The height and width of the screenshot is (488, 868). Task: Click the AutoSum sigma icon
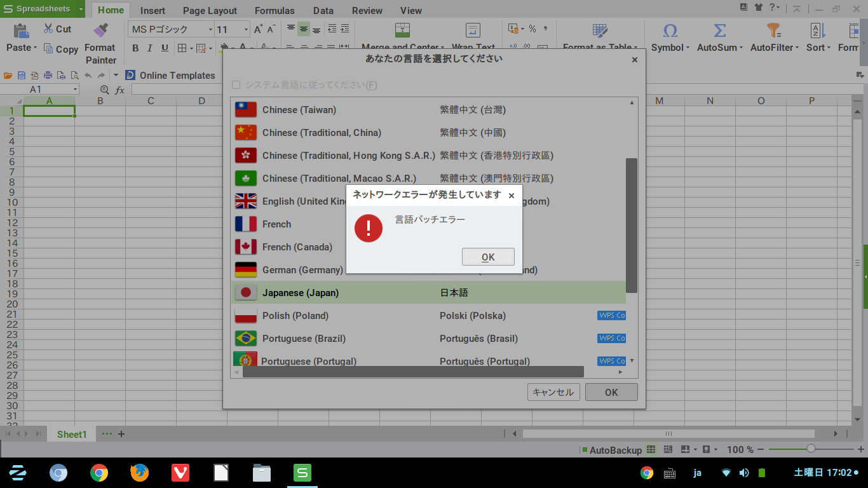click(719, 30)
